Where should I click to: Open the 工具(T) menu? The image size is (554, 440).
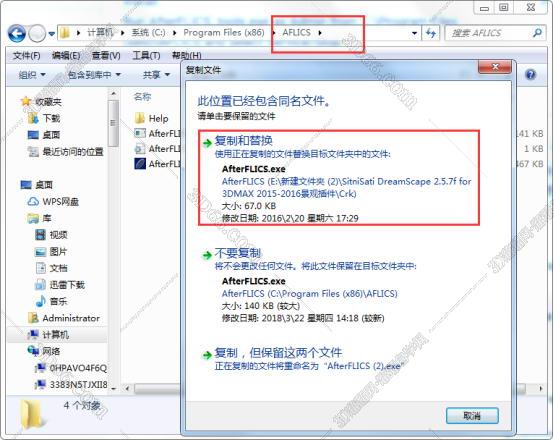[146, 55]
